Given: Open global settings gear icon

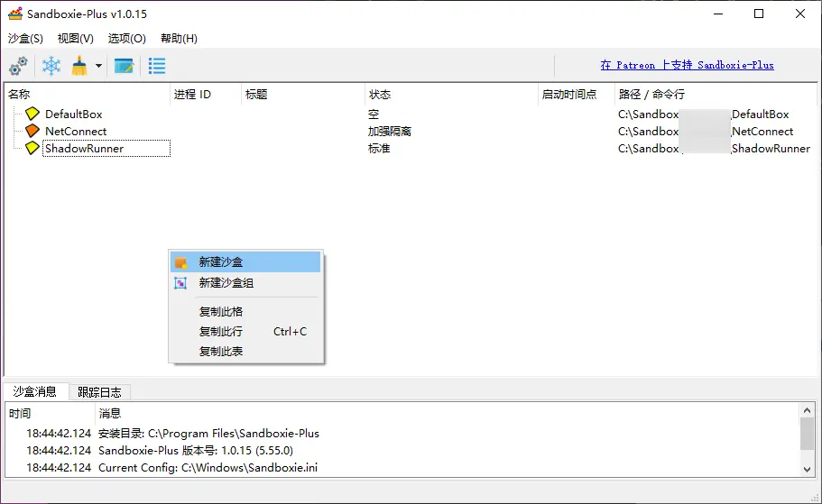Looking at the screenshot, I should coord(18,66).
